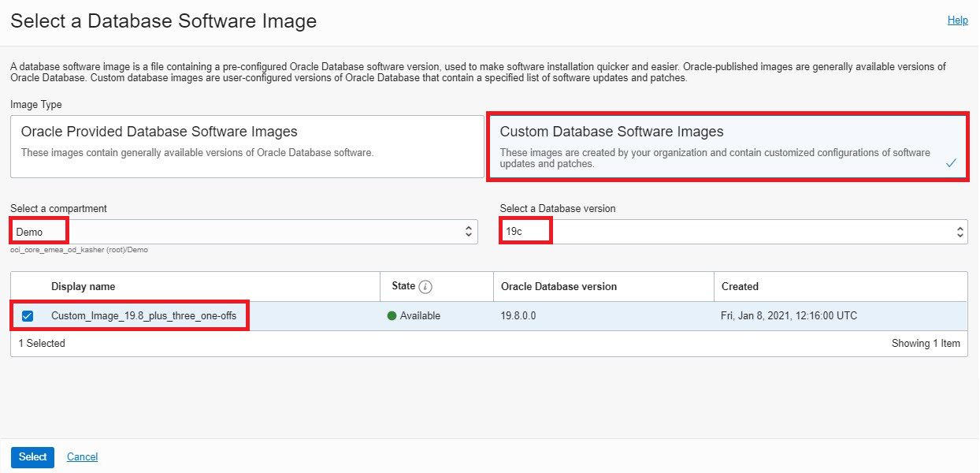
Task: Open the compartment dropdown showing Demo
Action: coord(236,230)
